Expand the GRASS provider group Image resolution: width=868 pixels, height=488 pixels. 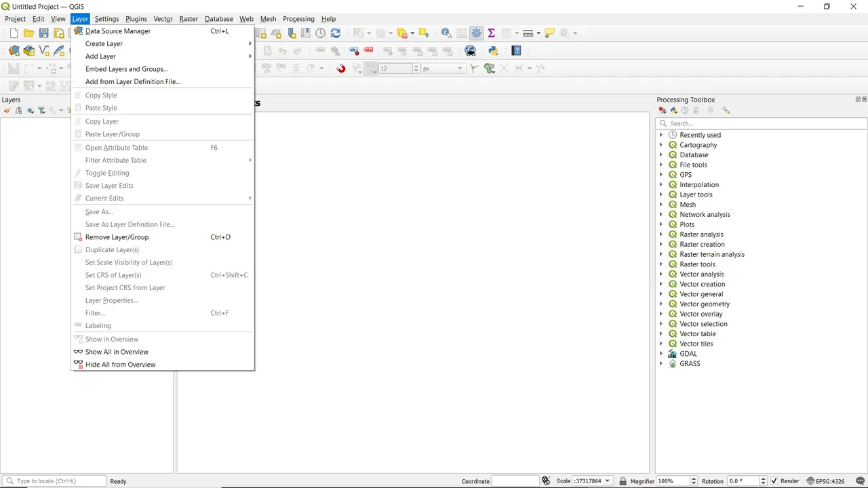[x=661, y=364]
